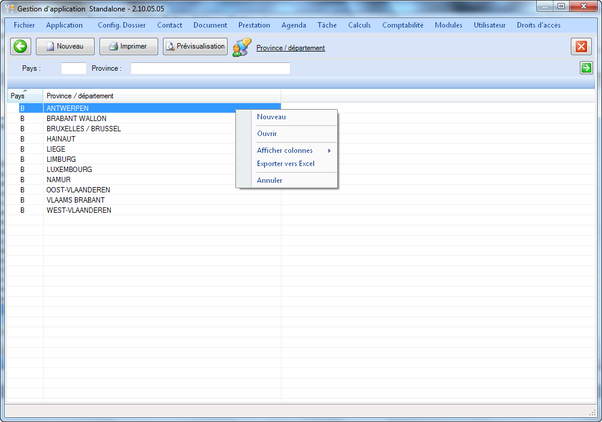Focus the Province search field
602x422 pixels.
coord(210,69)
